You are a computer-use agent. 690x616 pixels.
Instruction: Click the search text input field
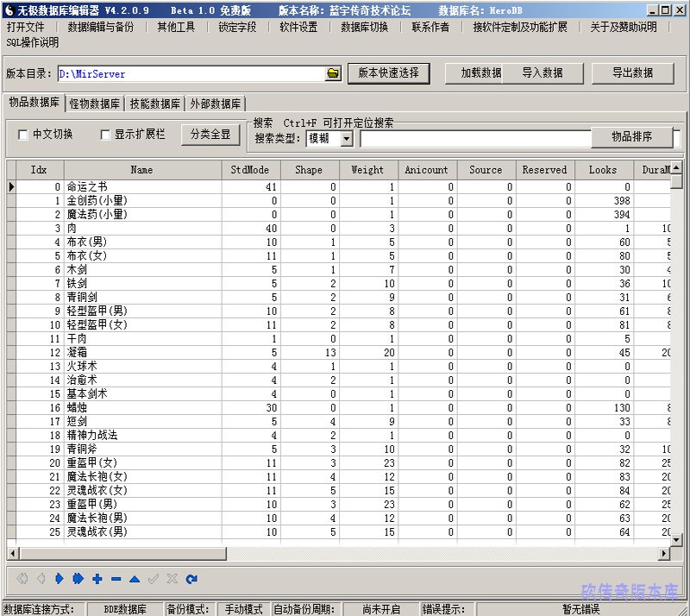(474, 138)
